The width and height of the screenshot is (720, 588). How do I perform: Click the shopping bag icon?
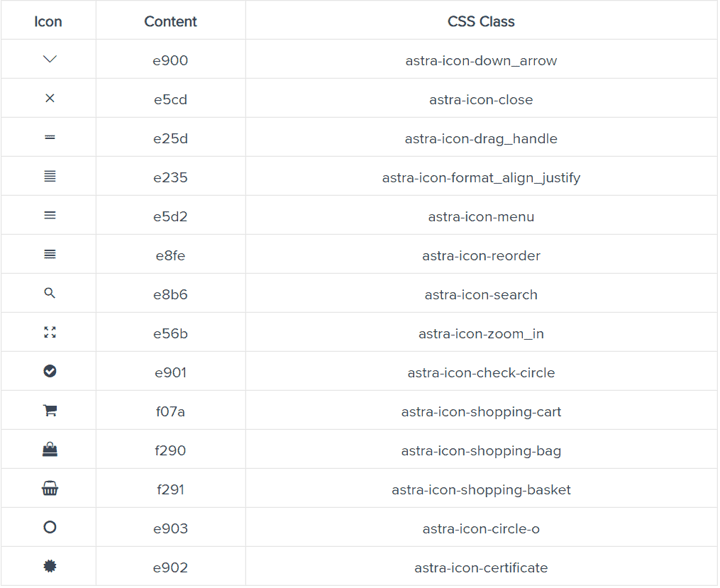[50, 449]
